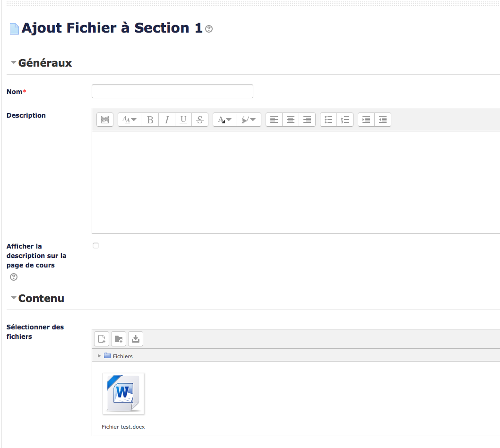The image size is (500, 448).
Task: Expand the Fichiers folder tree
Action: 99,356
